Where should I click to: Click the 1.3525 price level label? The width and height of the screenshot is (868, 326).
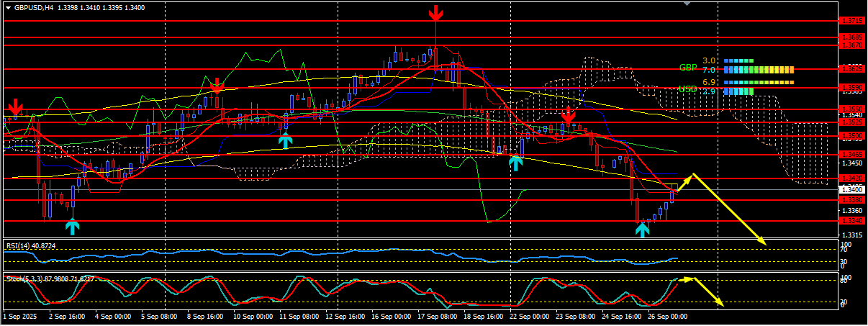pyautogui.click(x=852, y=122)
